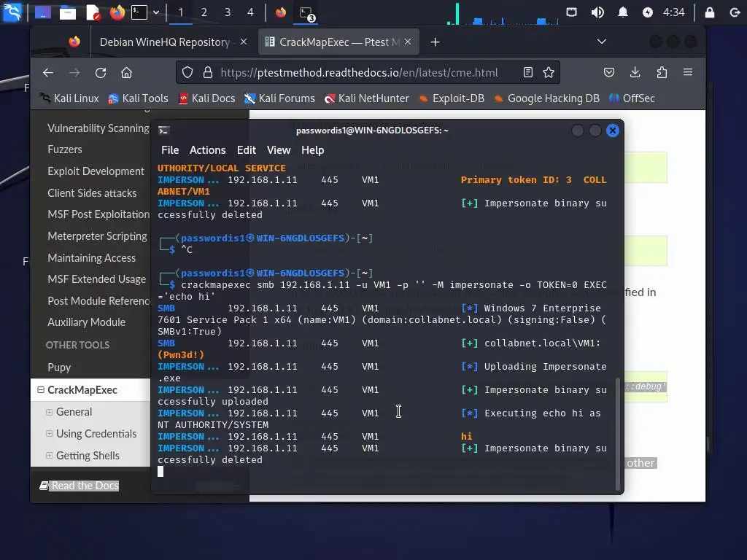Image resolution: width=747 pixels, height=560 pixels.
Task: Close the CrackMapExec Ptest tab
Action: (x=408, y=42)
